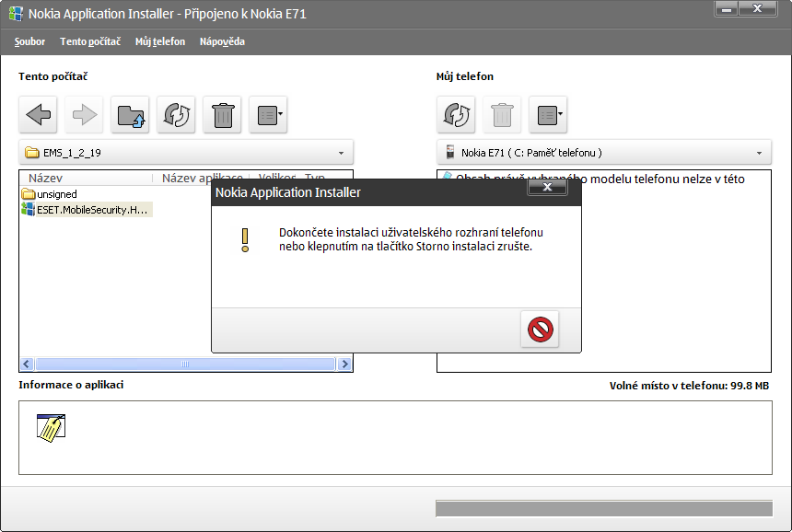Click the Nokia Application Installer title icon

16,14
